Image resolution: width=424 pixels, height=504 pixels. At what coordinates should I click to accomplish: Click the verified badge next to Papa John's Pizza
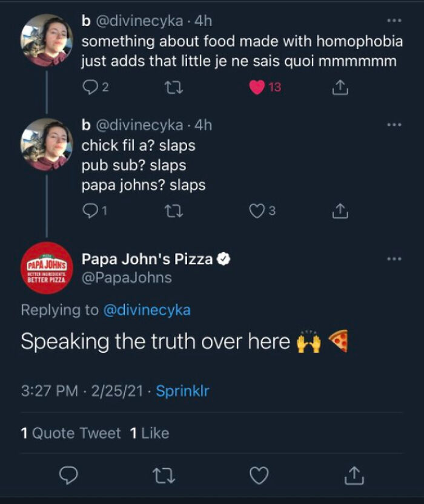(x=222, y=258)
